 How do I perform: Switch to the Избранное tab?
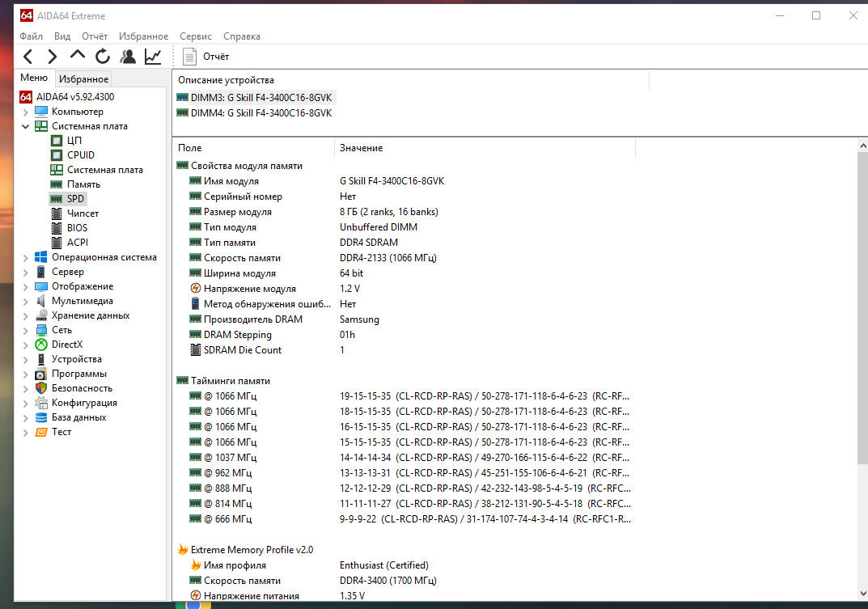[x=83, y=79]
